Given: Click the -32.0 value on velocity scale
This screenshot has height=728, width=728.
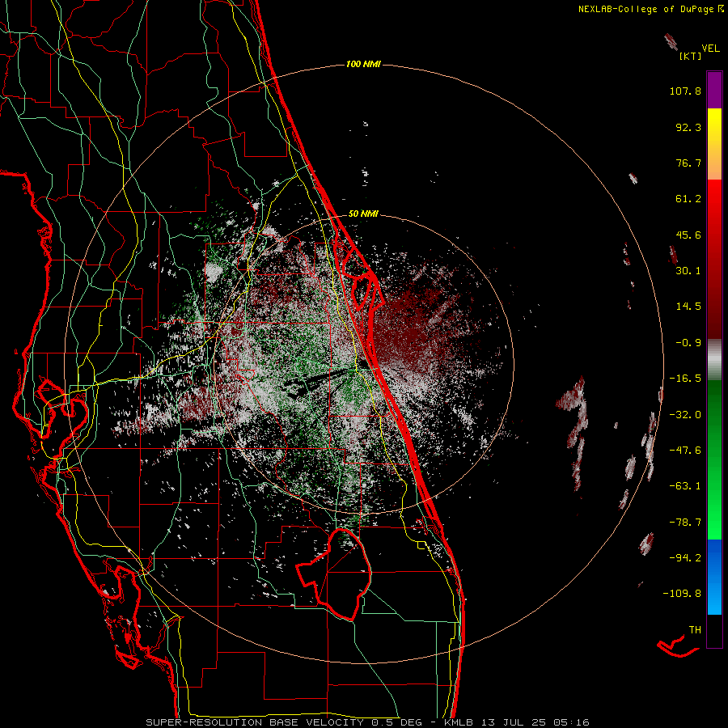Looking at the screenshot, I should click(685, 415).
